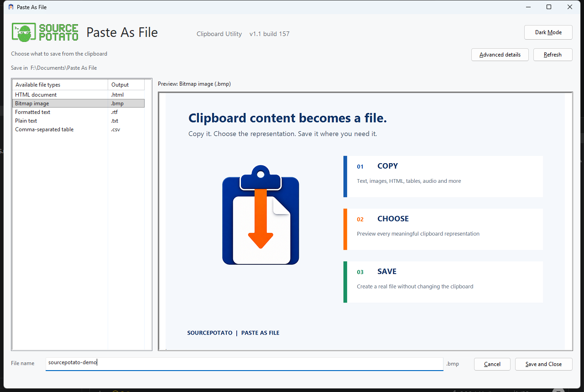Click the CHOOSE step card in preview
584x392 pixels.
(x=443, y=229)
